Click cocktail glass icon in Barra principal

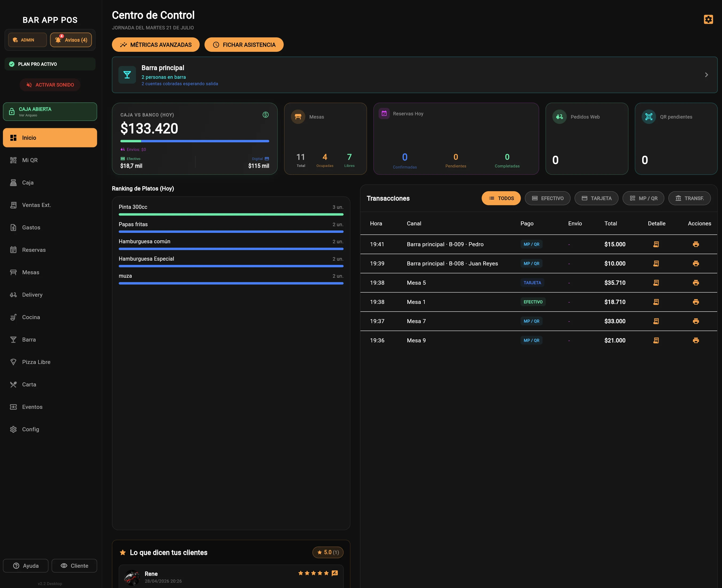[x=127, y=75]
